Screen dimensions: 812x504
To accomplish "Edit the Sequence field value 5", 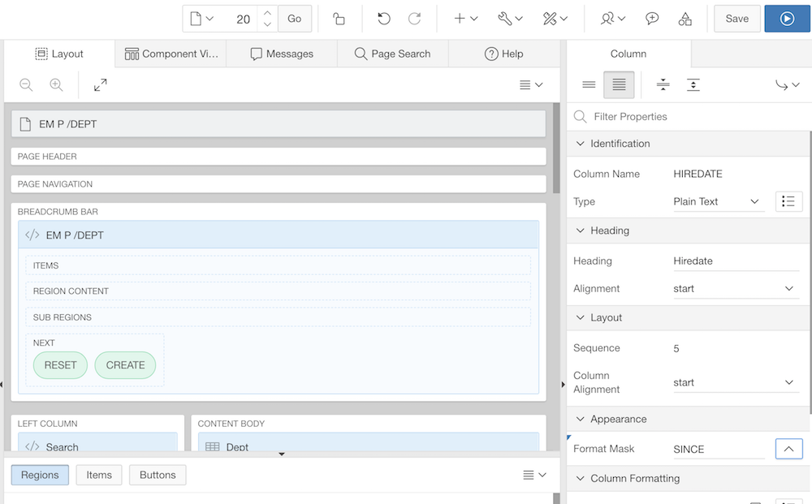I will [736, 348].
